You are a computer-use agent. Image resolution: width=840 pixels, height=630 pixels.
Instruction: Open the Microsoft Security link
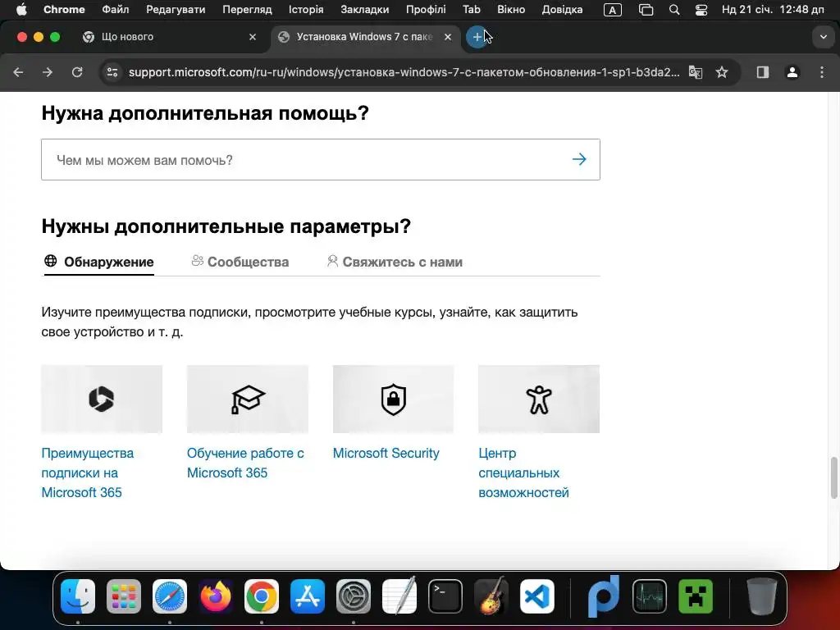tap(386, 453)
